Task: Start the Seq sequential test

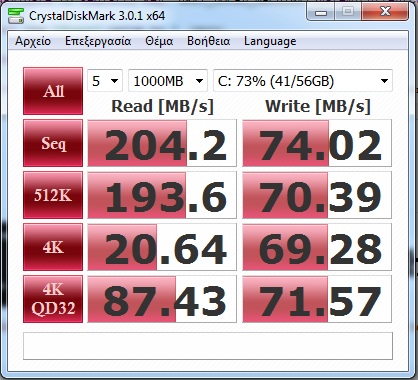Action: click(x=53, y=143)
